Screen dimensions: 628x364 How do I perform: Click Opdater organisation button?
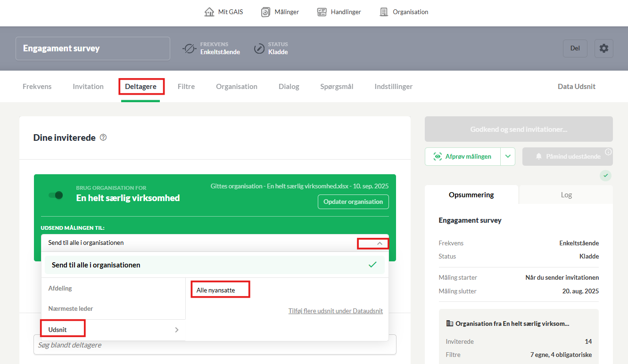pyautogui.click(x=353, y=202)
